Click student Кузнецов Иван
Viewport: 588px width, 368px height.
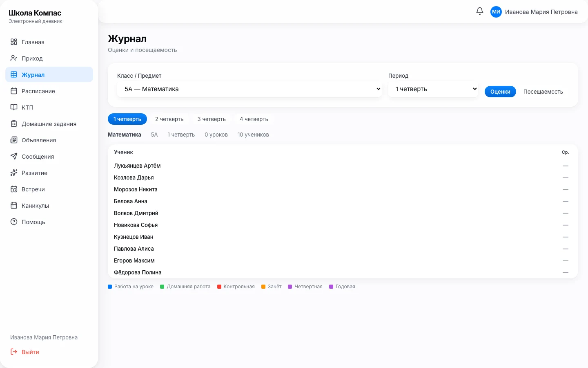(134, 237)
